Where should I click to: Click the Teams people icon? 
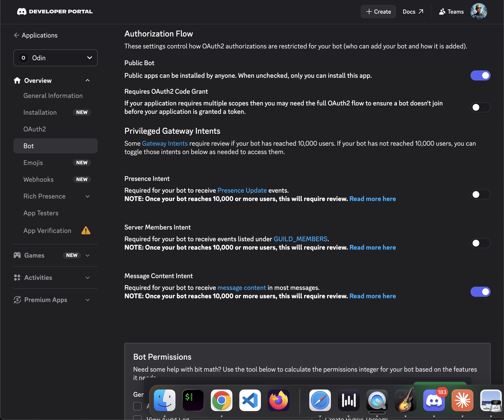pos(442,12)
